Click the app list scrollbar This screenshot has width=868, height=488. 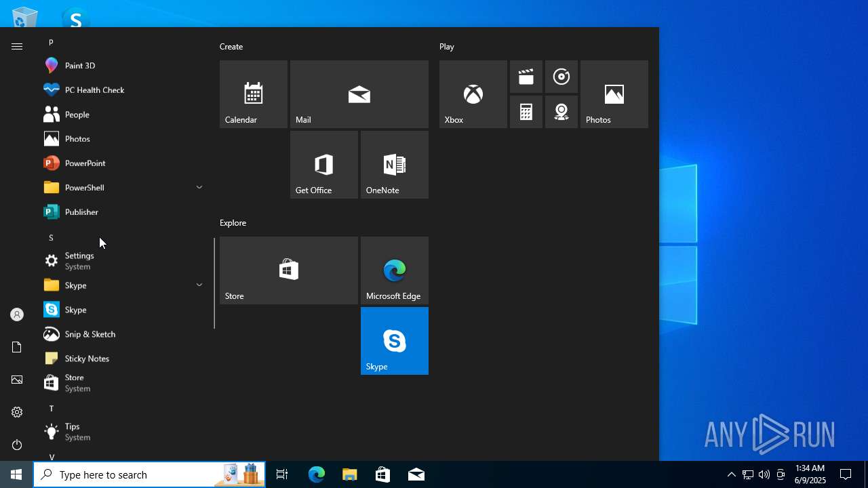214,283
